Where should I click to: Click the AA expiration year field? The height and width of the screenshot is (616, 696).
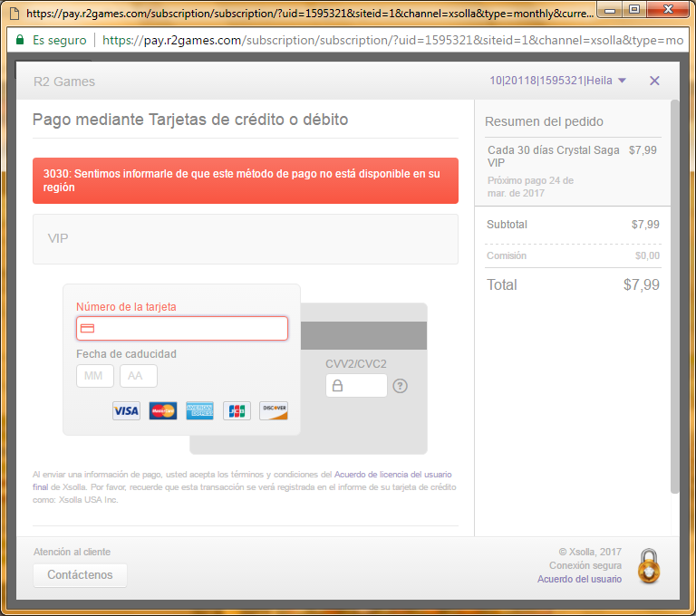[138, 376]
